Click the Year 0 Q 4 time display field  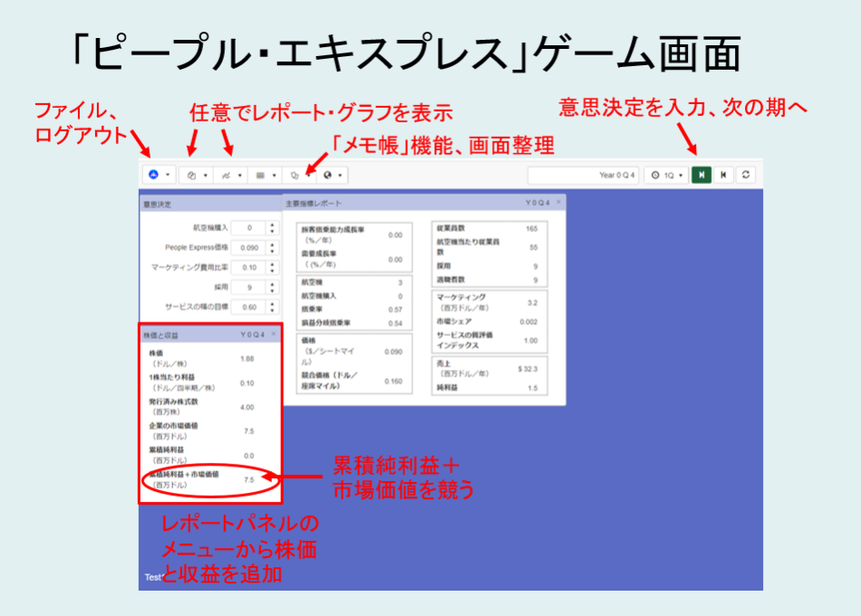583,175
